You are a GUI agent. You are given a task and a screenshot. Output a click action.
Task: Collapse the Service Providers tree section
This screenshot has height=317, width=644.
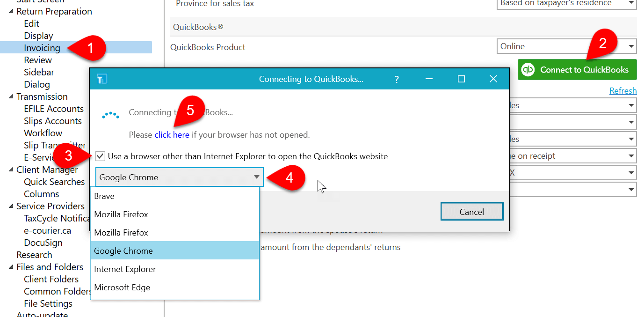click(x=11, y=206)
